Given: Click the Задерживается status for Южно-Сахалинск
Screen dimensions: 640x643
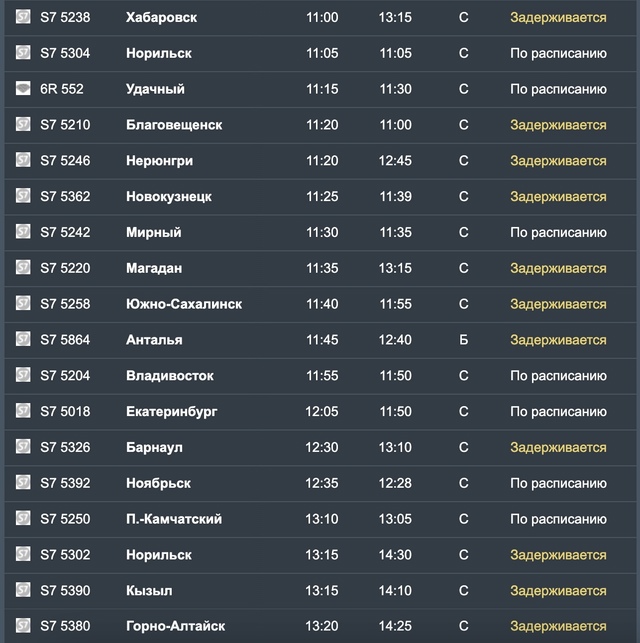Looking at the screenshot, I should coord(558,304).
